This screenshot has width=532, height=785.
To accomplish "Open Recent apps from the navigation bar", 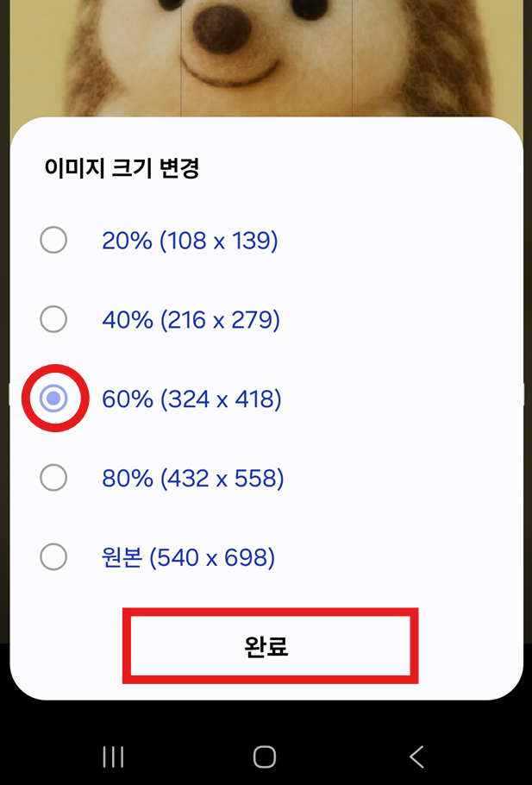I will tap(112, 757).
